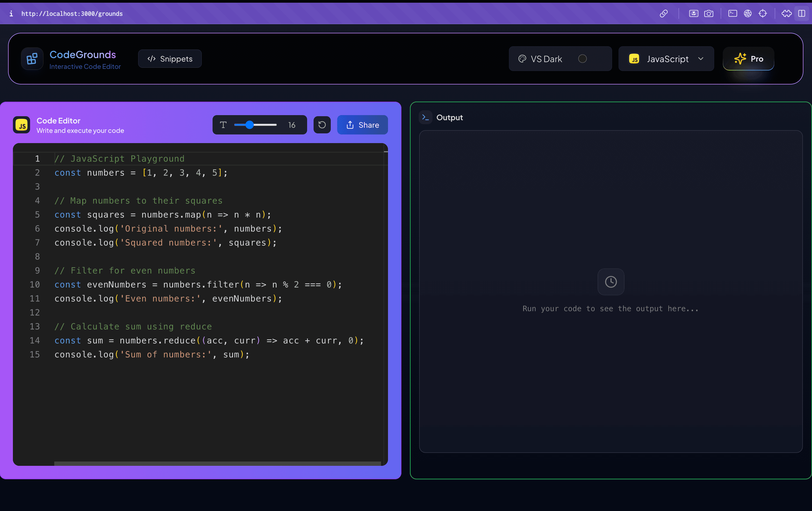The height and width of the screenshot is (511, 812).
Task: Click line number 1 in the gutter
Action: 37,159
